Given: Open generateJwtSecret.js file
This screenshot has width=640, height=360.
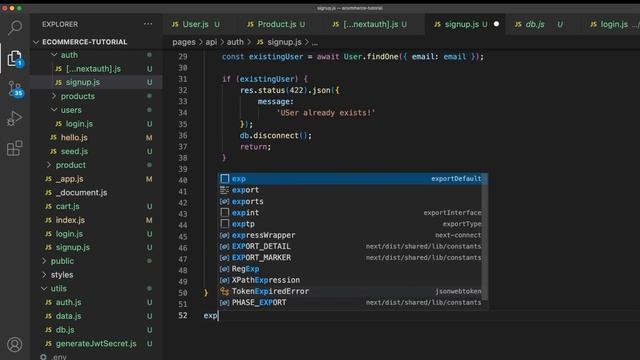Looking at the screenshot, I should [x=96, y=344].
